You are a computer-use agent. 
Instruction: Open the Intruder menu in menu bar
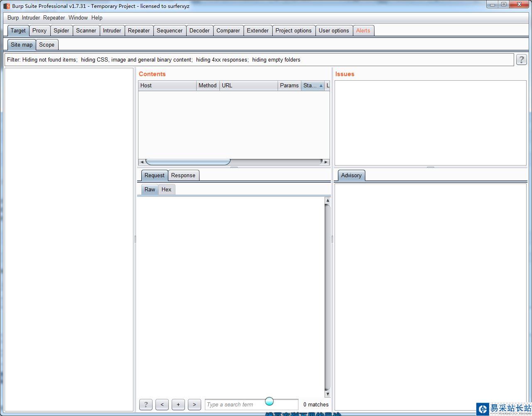point(31,17)
